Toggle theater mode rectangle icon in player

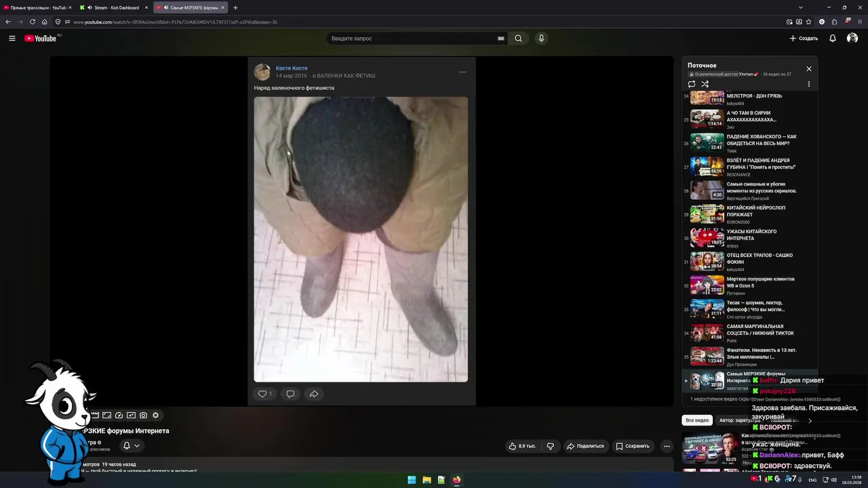106,415
